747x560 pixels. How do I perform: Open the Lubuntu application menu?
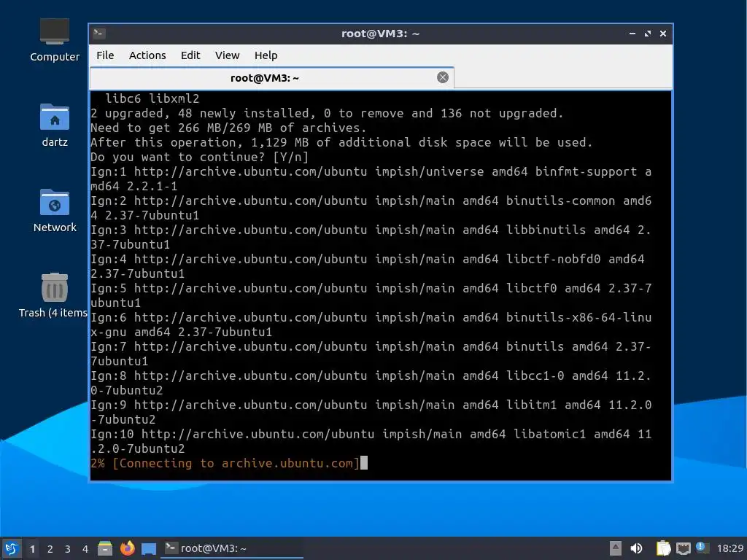[x=12, y=548]
